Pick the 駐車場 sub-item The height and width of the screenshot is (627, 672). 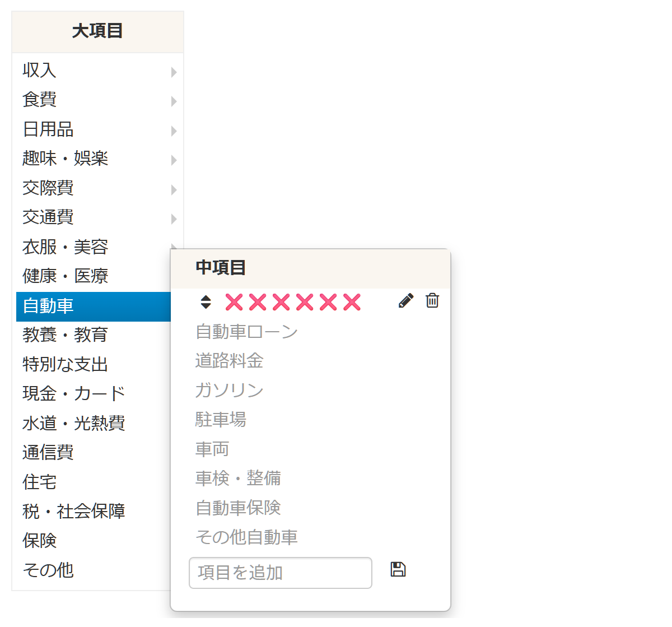tap(221, 419)
